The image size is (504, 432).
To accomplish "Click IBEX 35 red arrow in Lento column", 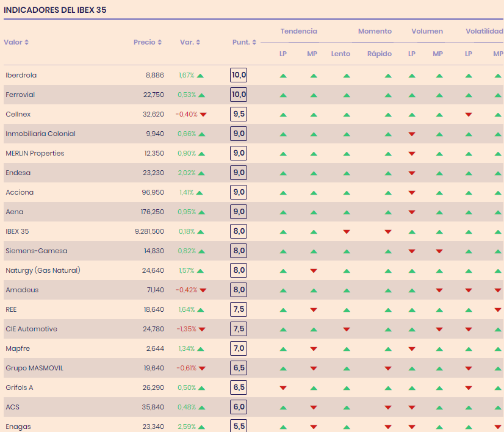I will [x=347, y=232].
